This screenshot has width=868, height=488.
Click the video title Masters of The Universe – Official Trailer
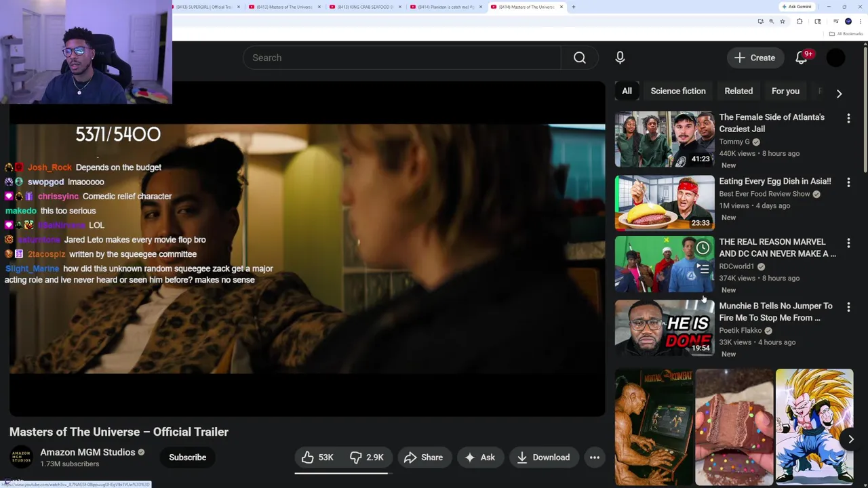(119, 432)
